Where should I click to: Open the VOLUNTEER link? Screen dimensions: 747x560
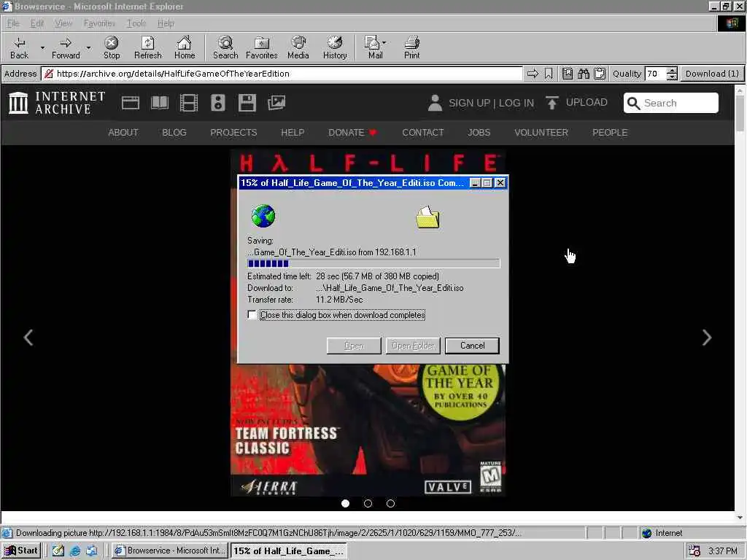[x=541, y=133]
